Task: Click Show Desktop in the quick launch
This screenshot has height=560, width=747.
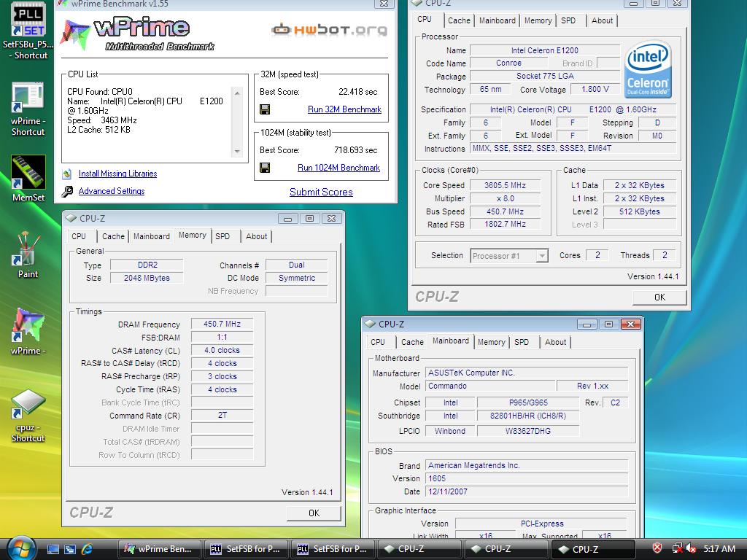Action: coord(53,549)
